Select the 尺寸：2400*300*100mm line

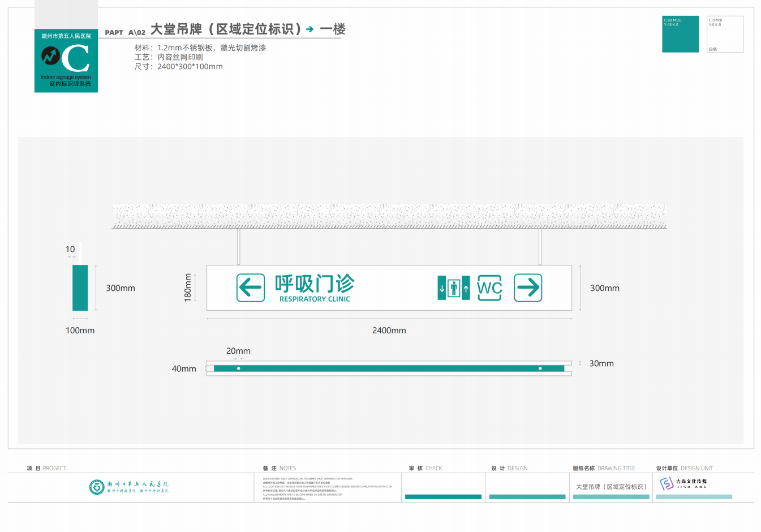point(179,66)
